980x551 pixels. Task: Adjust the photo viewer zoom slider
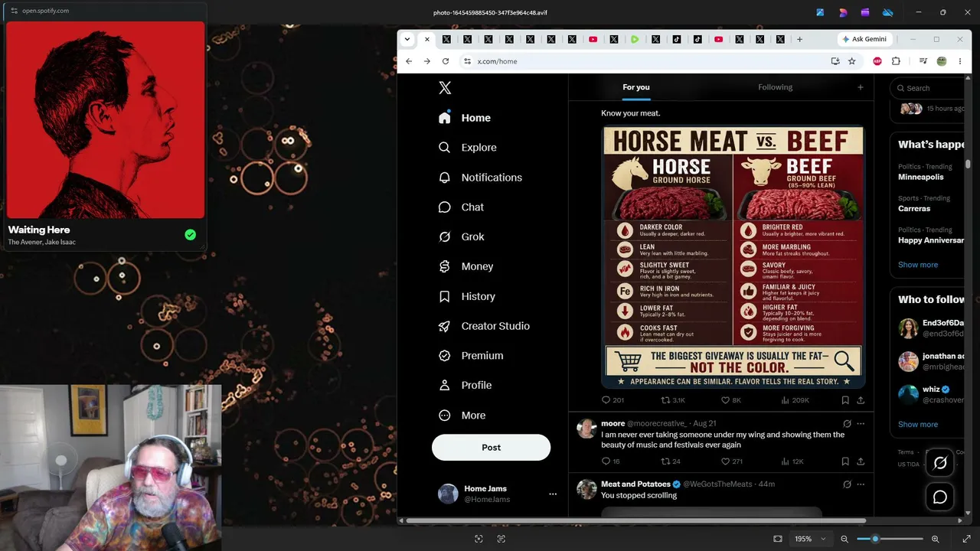tap(890, 539)
